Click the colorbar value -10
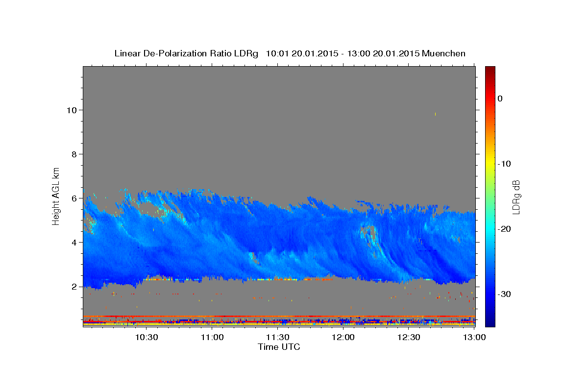Viewport: 588px width, 392px height. coord(505,164)
